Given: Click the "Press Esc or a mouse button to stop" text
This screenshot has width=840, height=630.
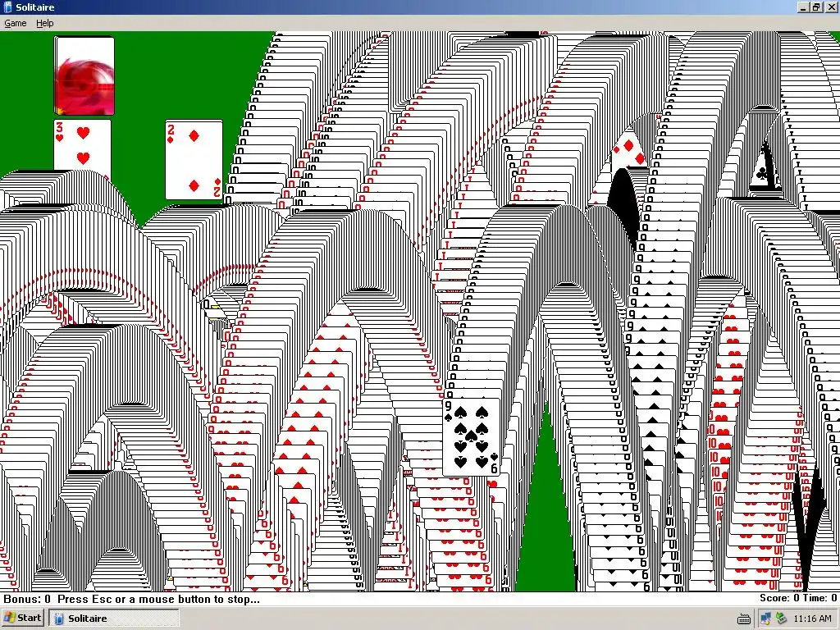Looking at the screenshot, I should (x=158, y=599).
